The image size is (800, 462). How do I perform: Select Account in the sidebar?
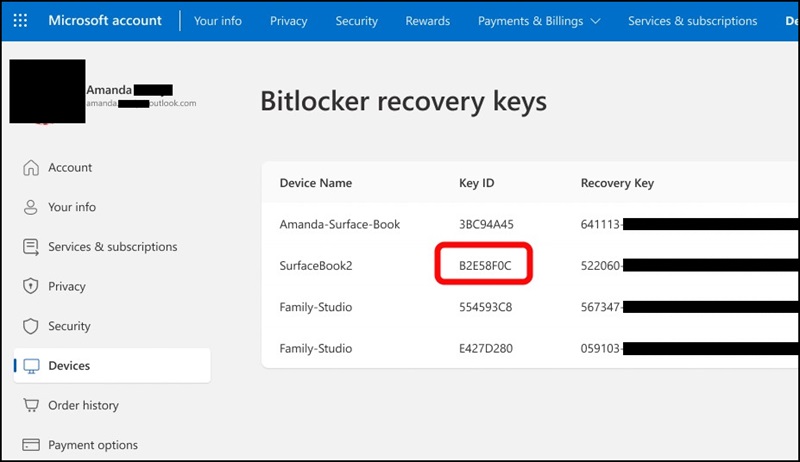point(70,168)
